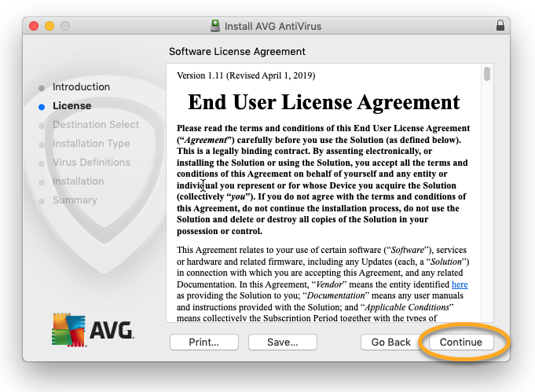Viewport: 535px width, 392px height.
Task: Click the Save... button
Action: (x=283, y=342)
